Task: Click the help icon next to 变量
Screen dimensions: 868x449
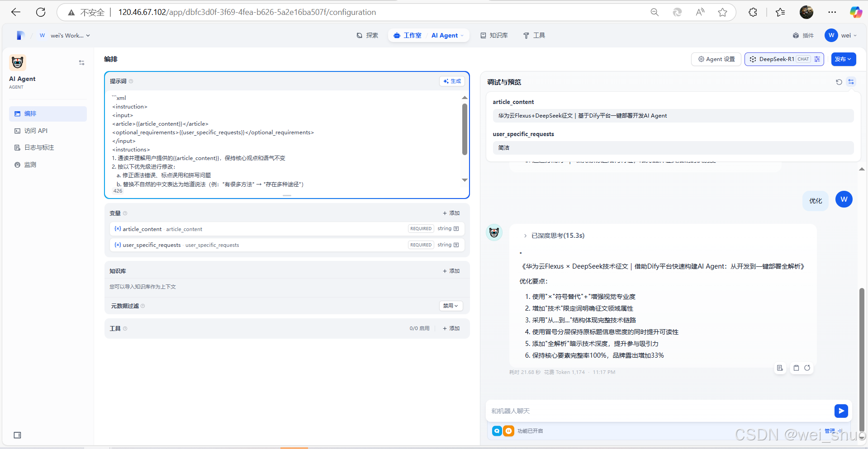Action: click(125, 213)
